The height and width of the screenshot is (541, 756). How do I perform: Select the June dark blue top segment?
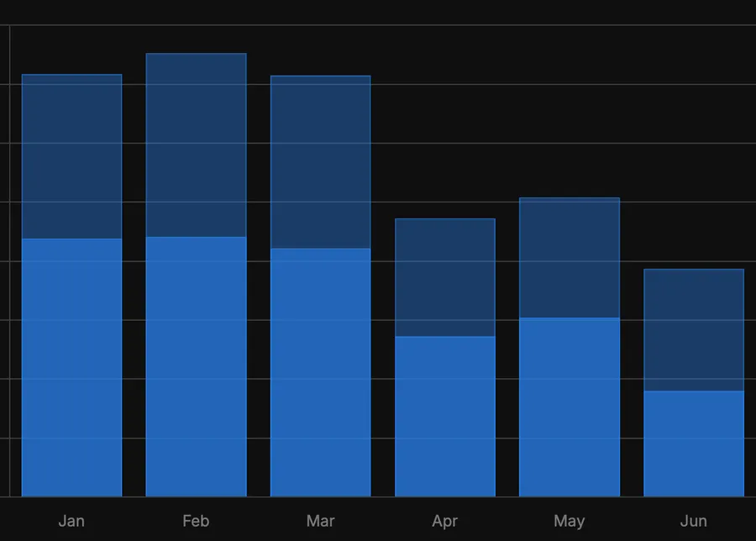[x=693, y=328]
